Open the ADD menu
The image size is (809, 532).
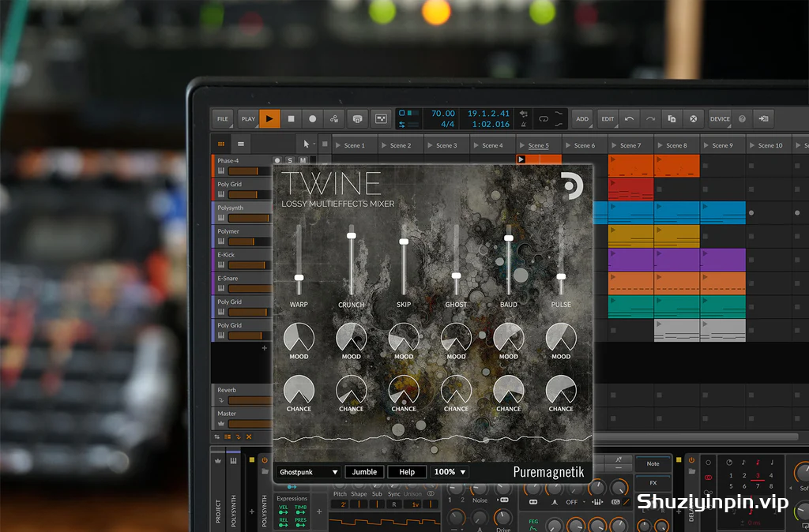click(582, 118)
